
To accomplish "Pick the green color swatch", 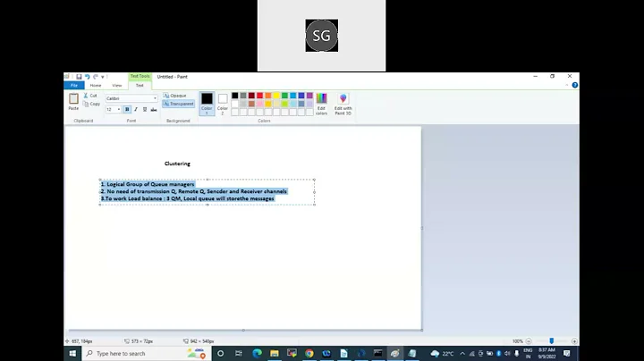I will tap(284, 96).
